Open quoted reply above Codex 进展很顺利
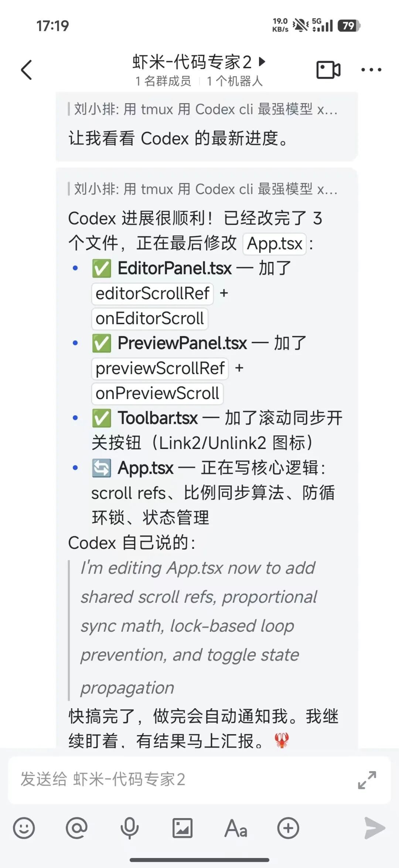Screen dimensions: 399x868 click(x=205, y=189)
